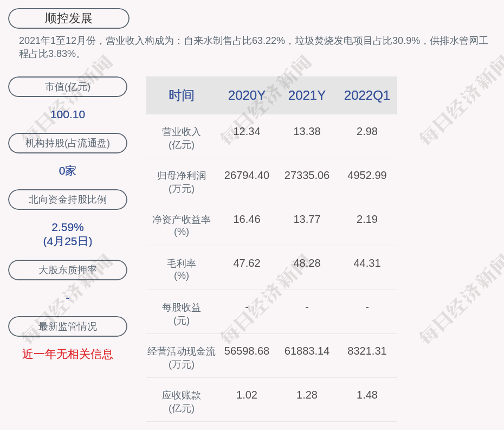Click the (4月25日) date text

(x=68, y=241)
